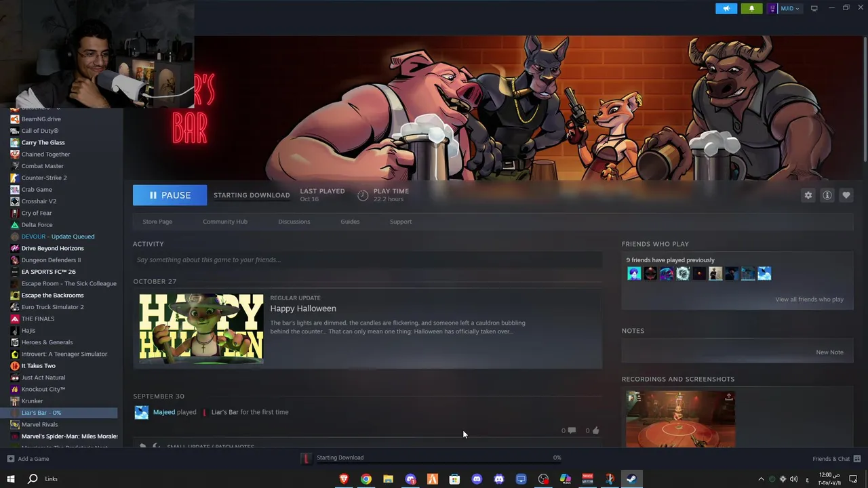Select Euro Truck Simulator 2

click(52, 307)
